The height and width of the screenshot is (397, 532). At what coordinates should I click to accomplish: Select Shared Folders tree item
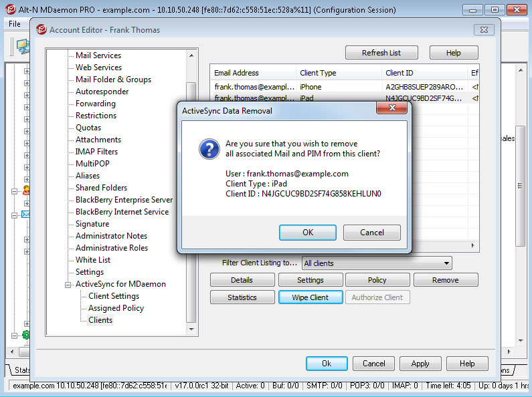[x=102, y=188]
